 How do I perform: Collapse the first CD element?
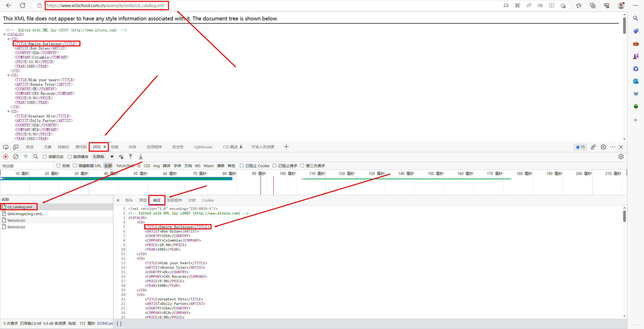[x=8, y=39]
